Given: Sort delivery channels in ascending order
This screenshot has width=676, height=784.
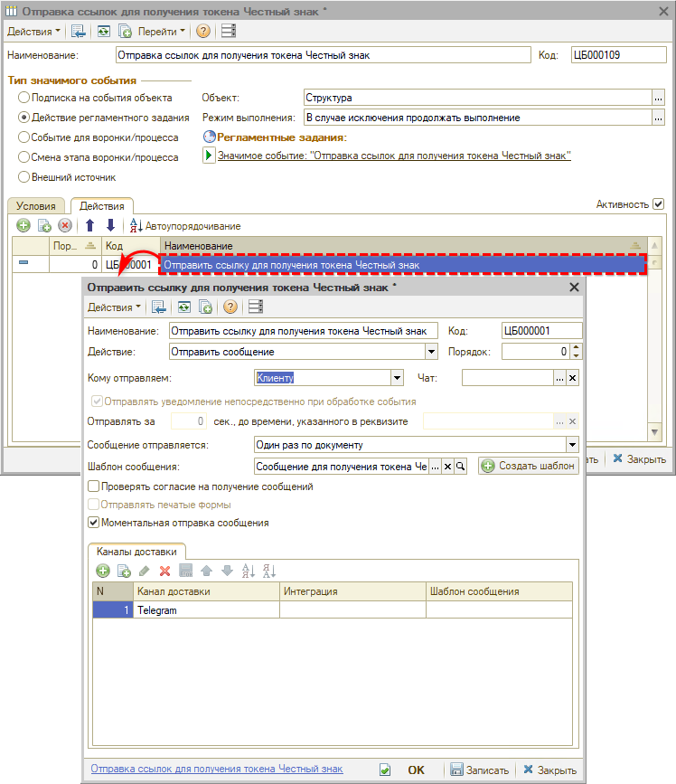Looking at the screenshot, I should 248,571.
